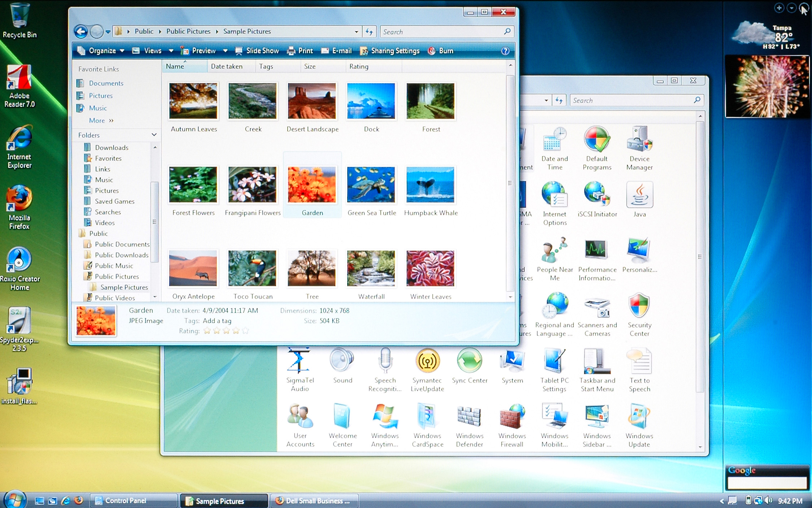Open the Spyder2express desktop icon

19,329
